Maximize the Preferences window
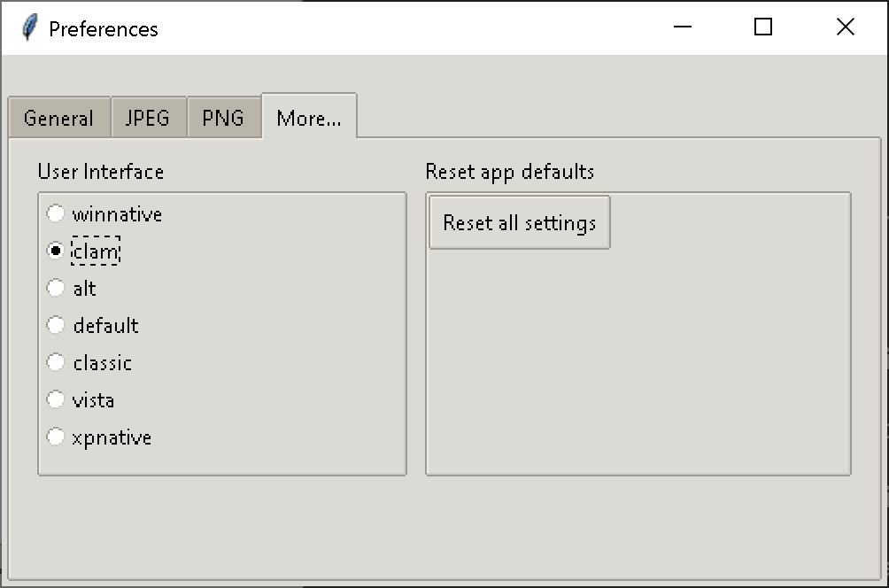This screenshot has width=889, height=588. (762, 27)
